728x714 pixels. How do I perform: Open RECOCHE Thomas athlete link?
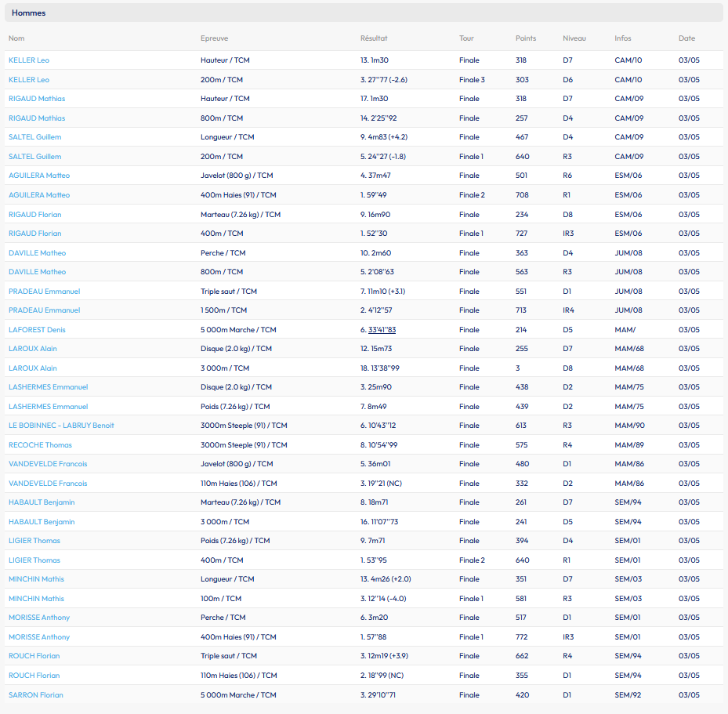(x=40, y=446)
